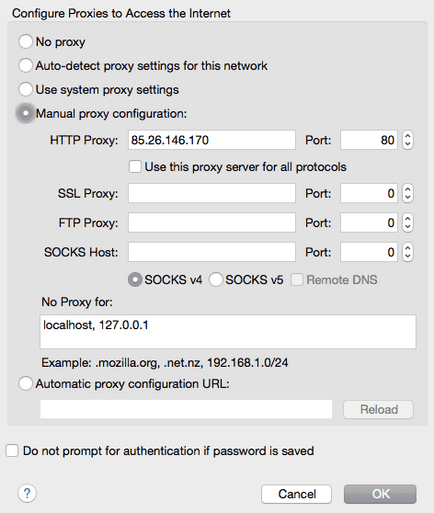Click the SSL Proxy address field
This screenshot has width=434, height=513.
tap(212, 193)
